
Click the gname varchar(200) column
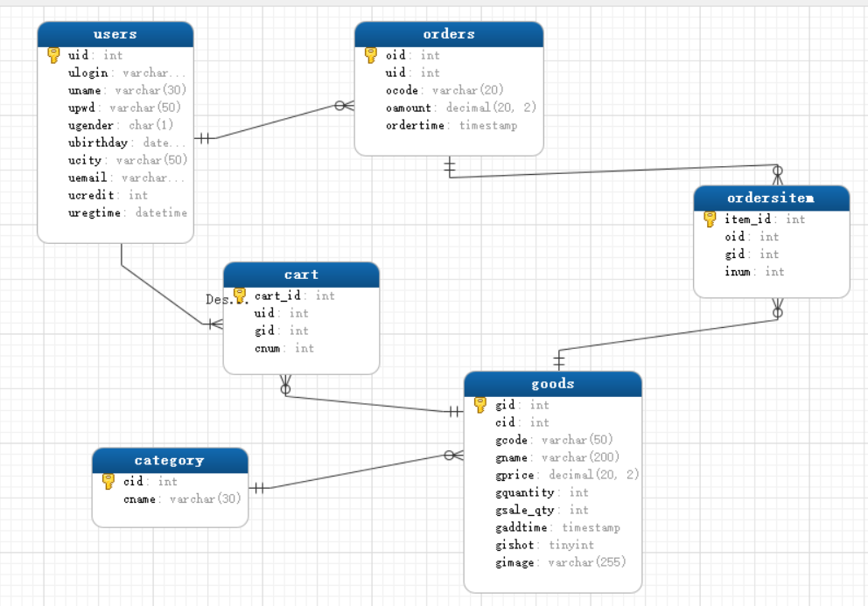coord(556,457)
